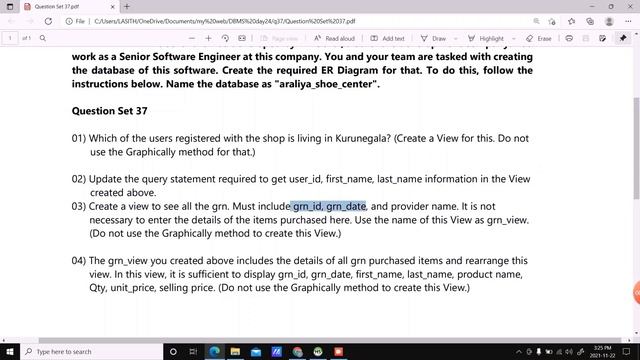The height and width of the screenshot is (360, 640).
Task: Open the Collections panel
Action: click(590, 21)
